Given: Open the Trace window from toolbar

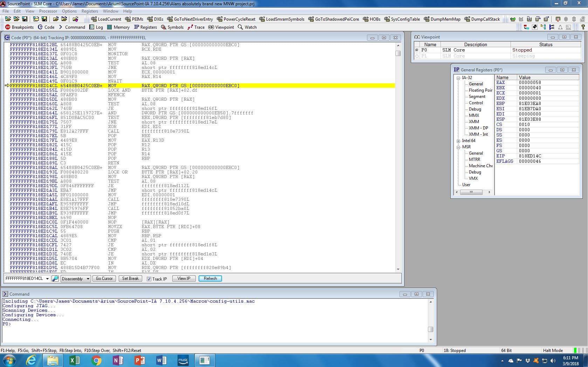Looking at the screenshot, I should (x=196, y=27).
